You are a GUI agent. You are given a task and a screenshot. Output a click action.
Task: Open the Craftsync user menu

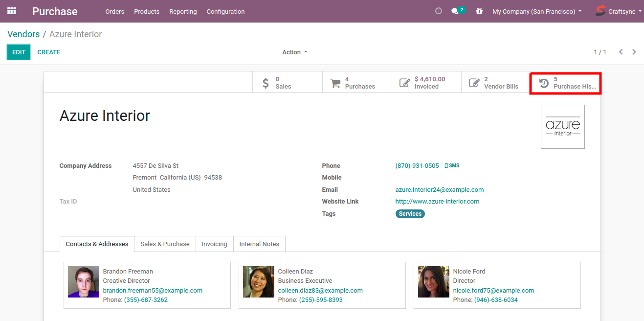click(618, 11)
